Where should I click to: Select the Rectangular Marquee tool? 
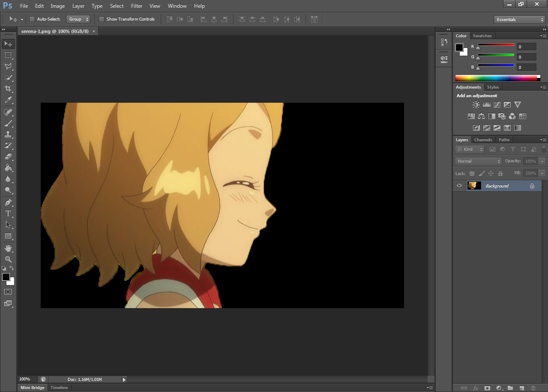[x=8, y=55]
